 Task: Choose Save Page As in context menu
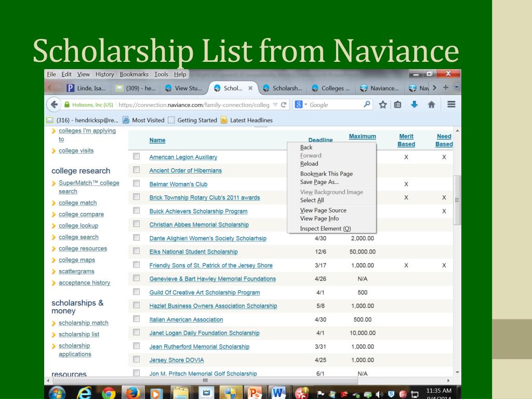(320, 182)
